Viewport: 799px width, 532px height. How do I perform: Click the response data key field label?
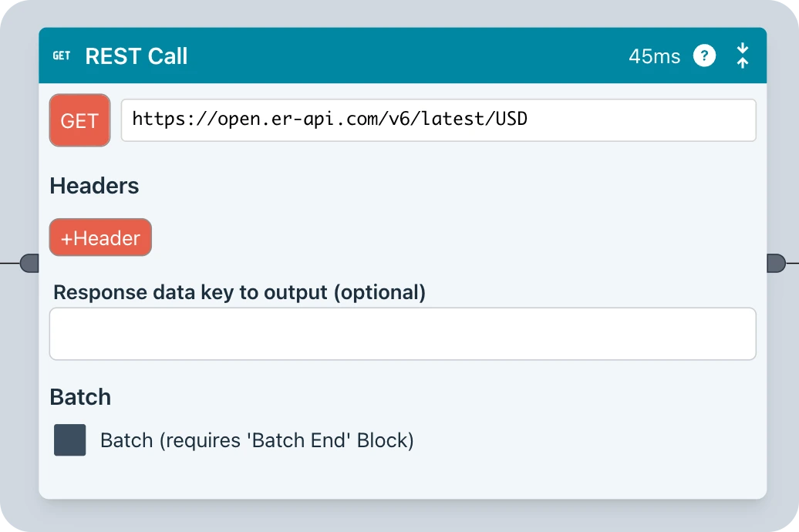click(x=239, y=292)
